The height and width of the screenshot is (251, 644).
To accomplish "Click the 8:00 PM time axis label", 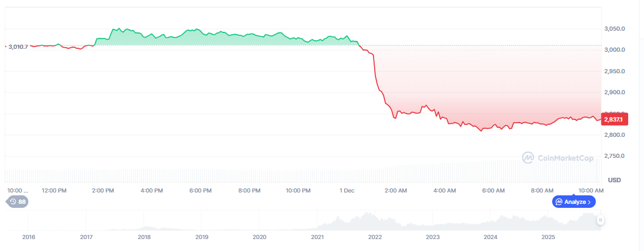I will [249, 191].
